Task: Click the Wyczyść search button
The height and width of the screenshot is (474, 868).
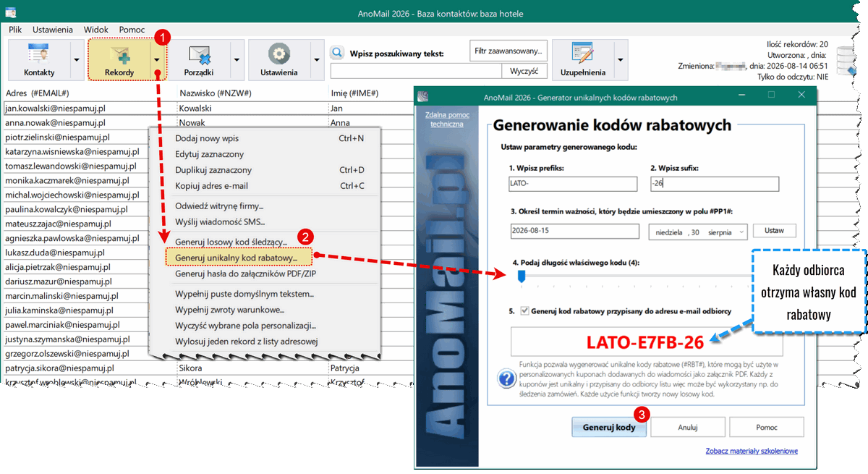Action: click(524, 71)
